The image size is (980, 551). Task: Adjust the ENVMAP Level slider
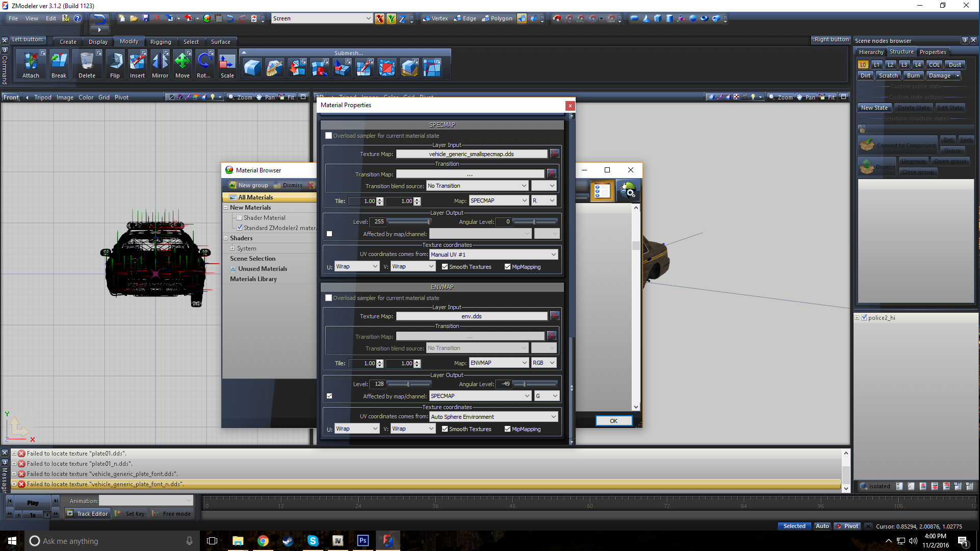[x=408, y=384]
